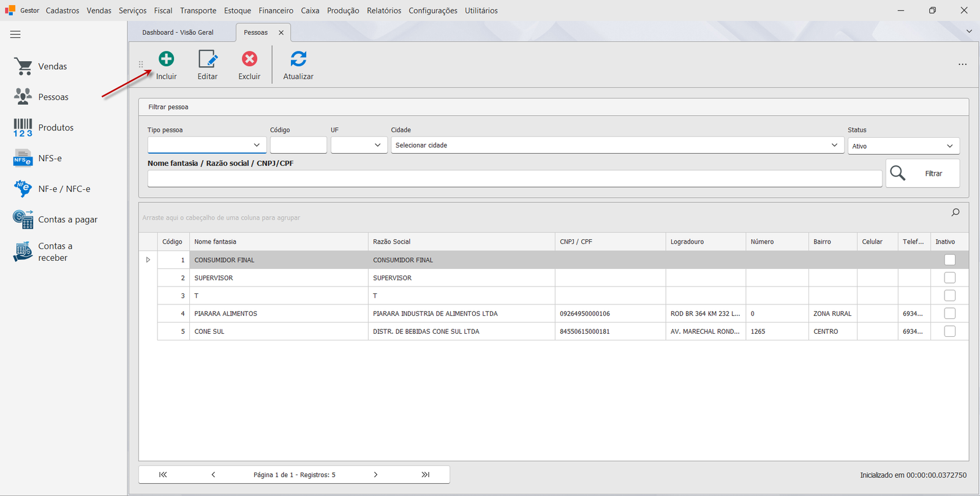Open Produtos barcode icon in sidebar
Screen dimensions: 980x496
point(23,127)
